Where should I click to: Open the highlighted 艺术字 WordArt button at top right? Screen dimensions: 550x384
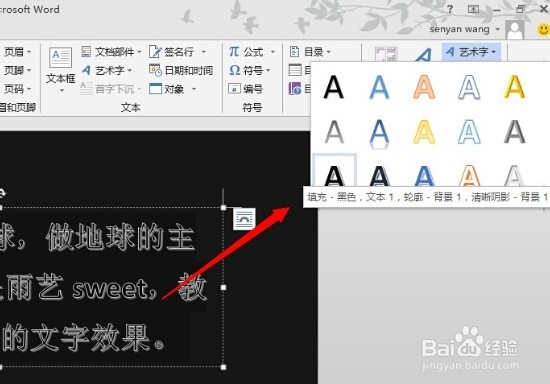471,52
